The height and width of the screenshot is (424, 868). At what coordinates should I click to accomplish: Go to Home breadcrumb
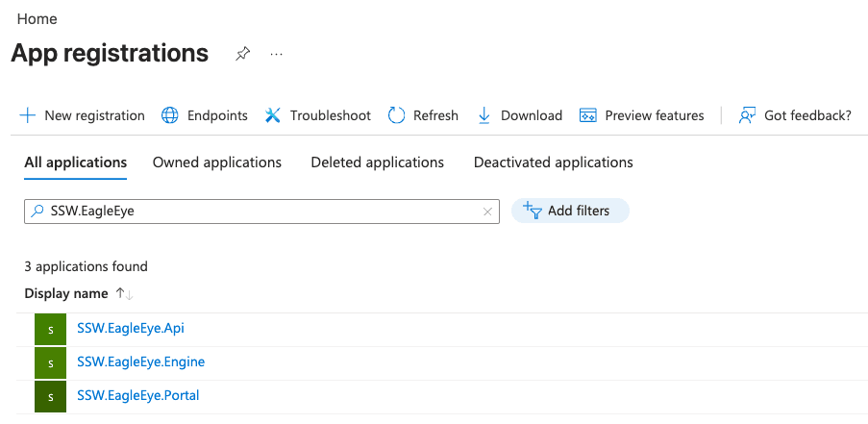point(37,19)
